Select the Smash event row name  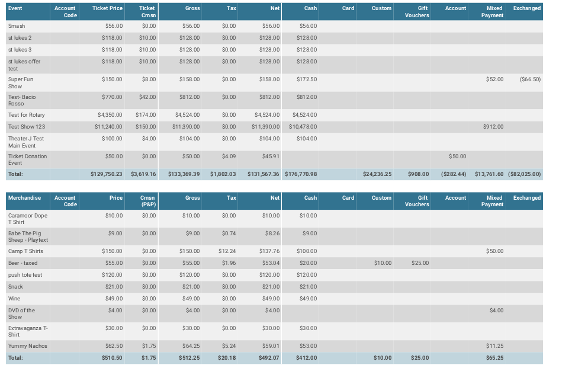17,26
